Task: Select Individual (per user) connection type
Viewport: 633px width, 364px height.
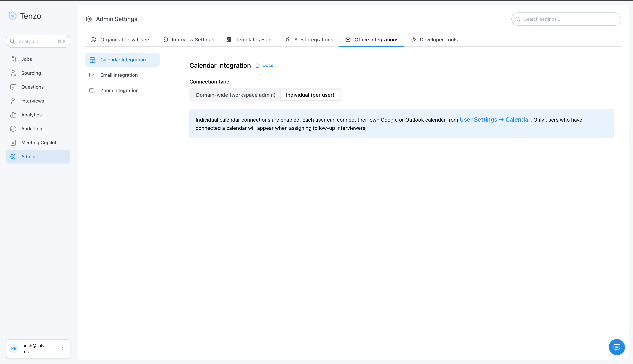Action: 310,95
